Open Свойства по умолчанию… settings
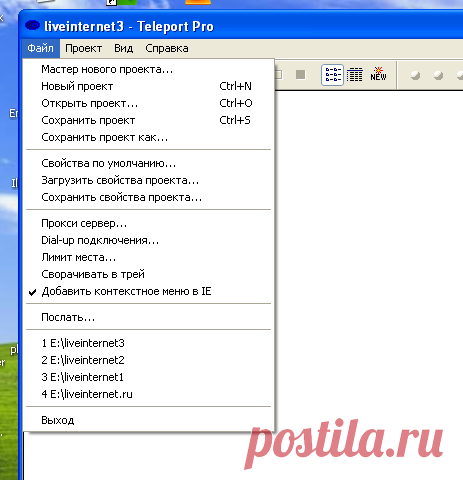 tap(149, 163)
